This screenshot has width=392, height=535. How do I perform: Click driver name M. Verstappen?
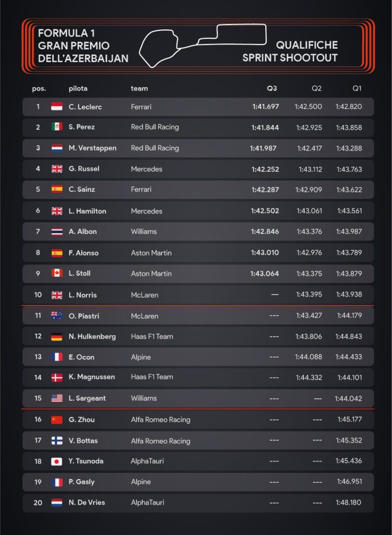tap(92, 148)
